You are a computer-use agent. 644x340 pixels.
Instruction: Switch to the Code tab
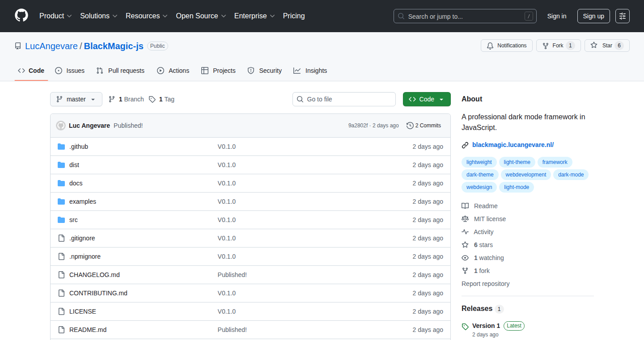click(31, 71)
